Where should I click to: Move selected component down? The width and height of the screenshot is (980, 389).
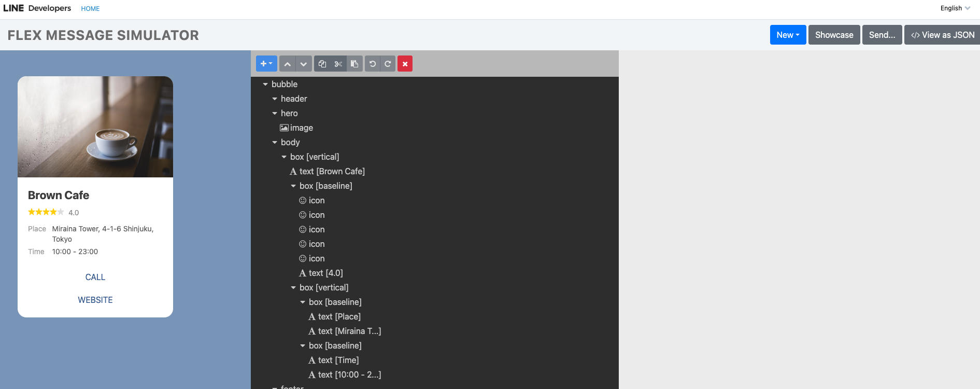(304, 64)
